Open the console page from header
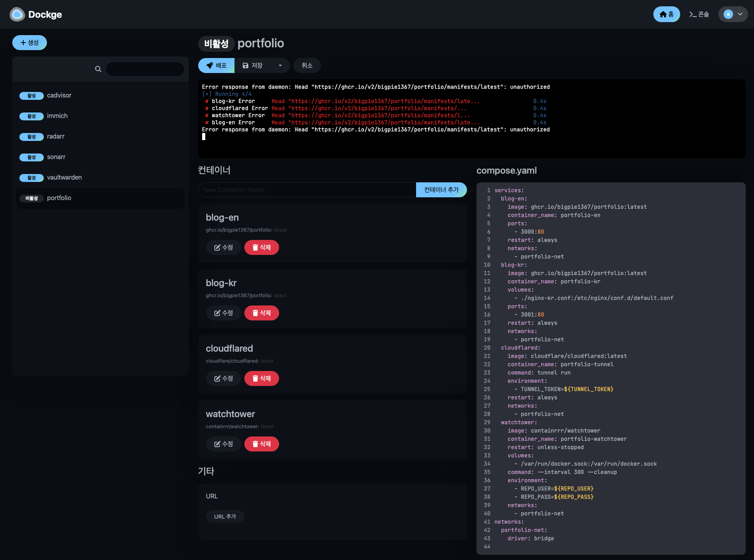754x560 pixels. (x=699, y=15)
